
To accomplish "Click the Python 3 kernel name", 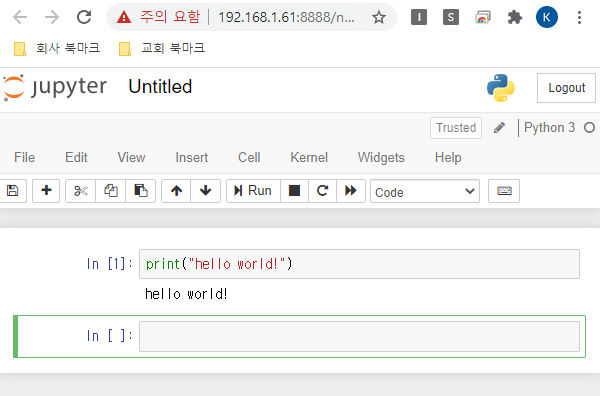I will (549, 127).
